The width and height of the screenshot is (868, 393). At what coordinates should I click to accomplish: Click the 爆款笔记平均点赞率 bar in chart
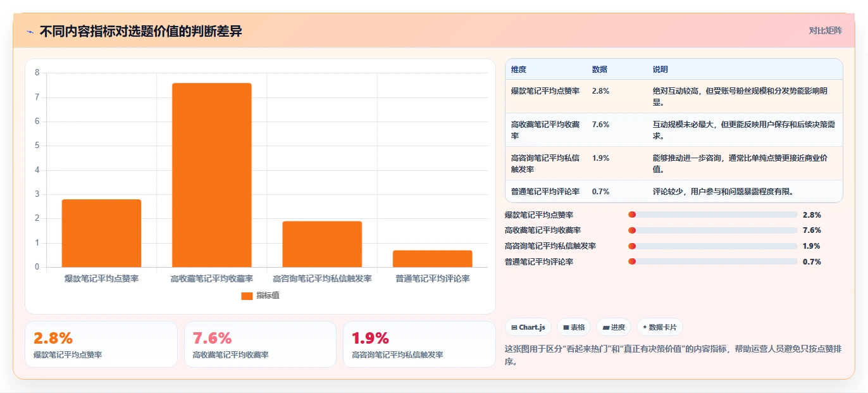tap(101, 233)
